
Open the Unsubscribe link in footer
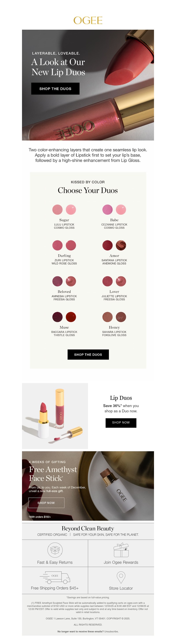point(111,631)
